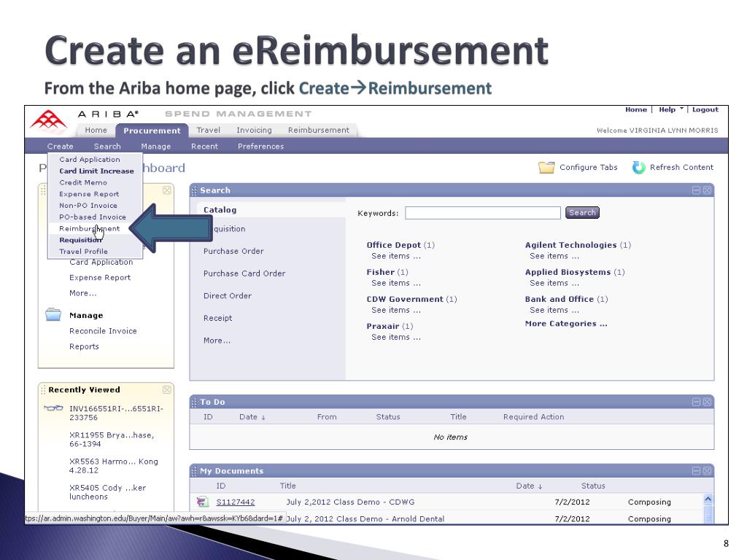Open Agilent Technologies catalog category
The width and height of the screenshot is (747, 560).
tap(570, 245)
